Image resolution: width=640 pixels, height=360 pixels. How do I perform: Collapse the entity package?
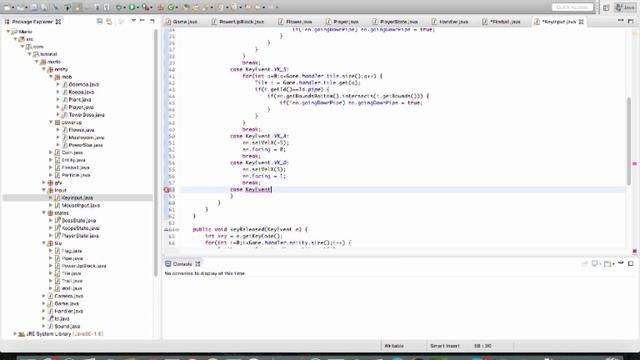(44, 69)
